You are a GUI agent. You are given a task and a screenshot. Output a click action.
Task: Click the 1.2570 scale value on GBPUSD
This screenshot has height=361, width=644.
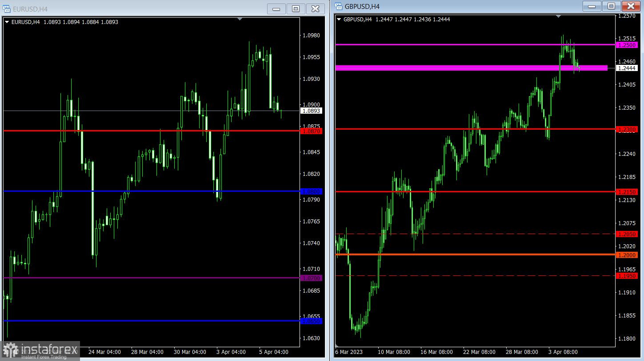(627, 16)
